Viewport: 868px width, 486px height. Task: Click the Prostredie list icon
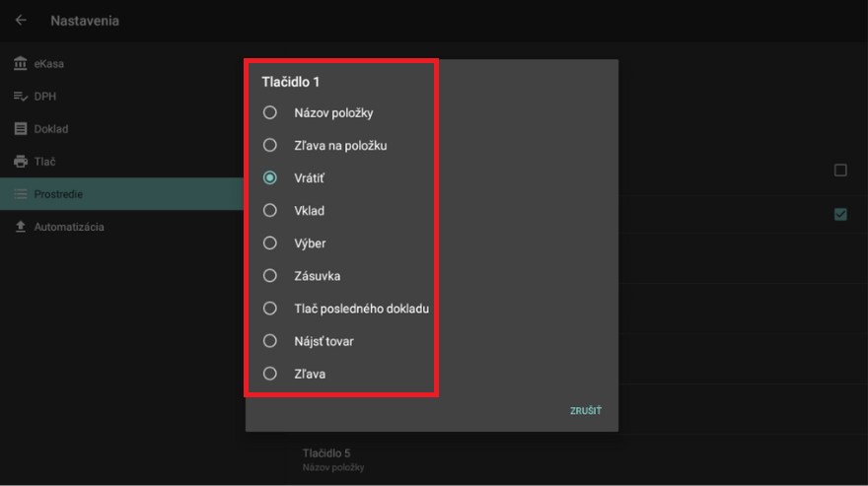click(21, 194)
